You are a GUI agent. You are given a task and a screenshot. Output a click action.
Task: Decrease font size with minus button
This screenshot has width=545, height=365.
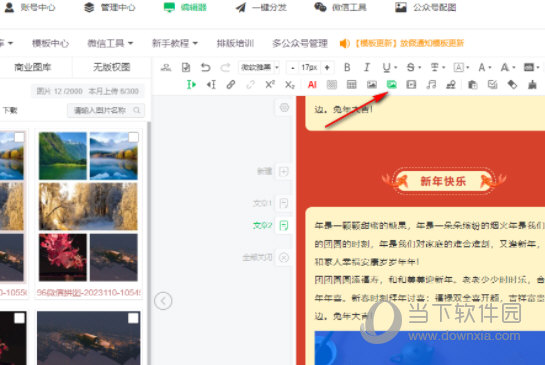coord(293,67)
